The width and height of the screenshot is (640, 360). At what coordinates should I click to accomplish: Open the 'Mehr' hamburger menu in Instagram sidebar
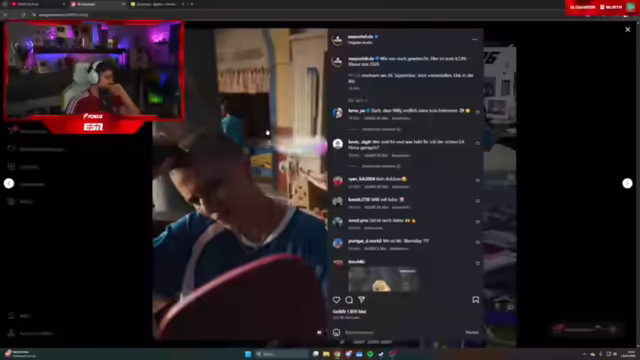[x=11, y=316]
